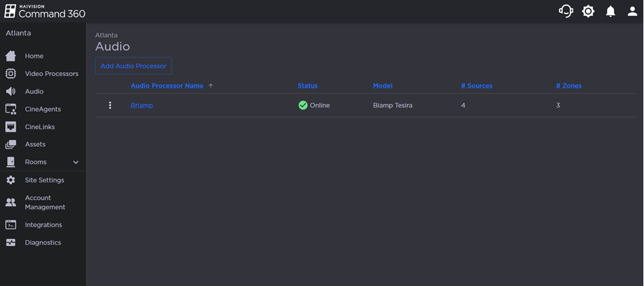This screenshot has width=644, height=286.
Task: Sort by the Status column header
Action: (x=307, y=86)
